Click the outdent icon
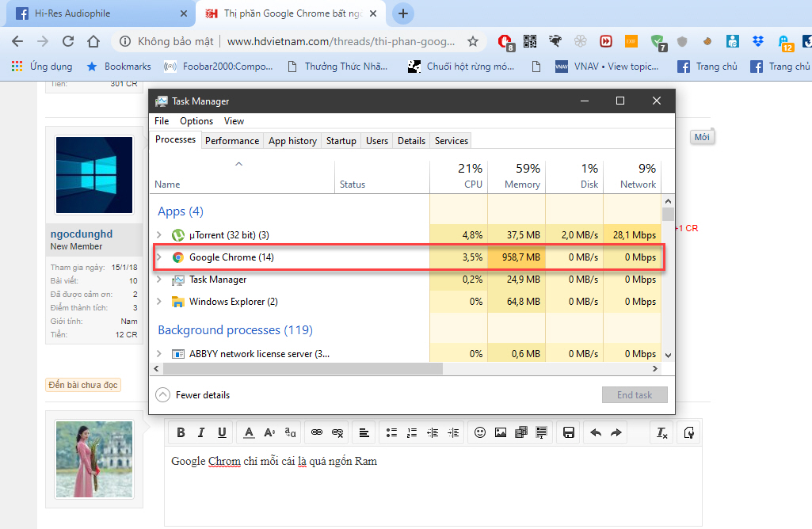812x529 pixels. coord(433,432)
